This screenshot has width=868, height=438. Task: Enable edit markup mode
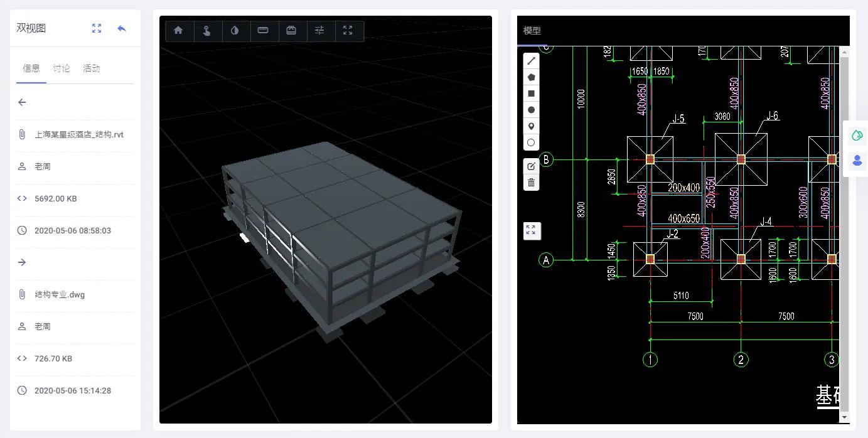pos(531,166)
